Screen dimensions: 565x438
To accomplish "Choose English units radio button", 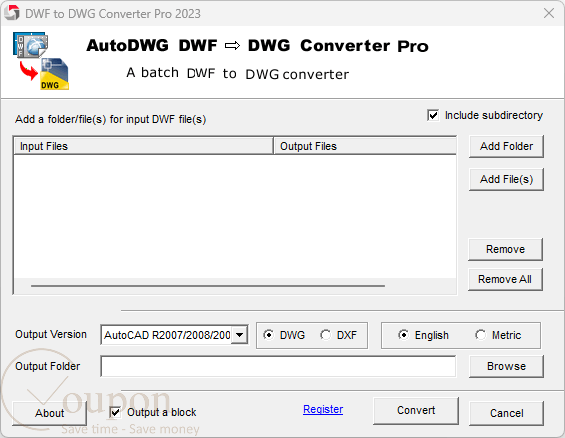I will [404, 335].
